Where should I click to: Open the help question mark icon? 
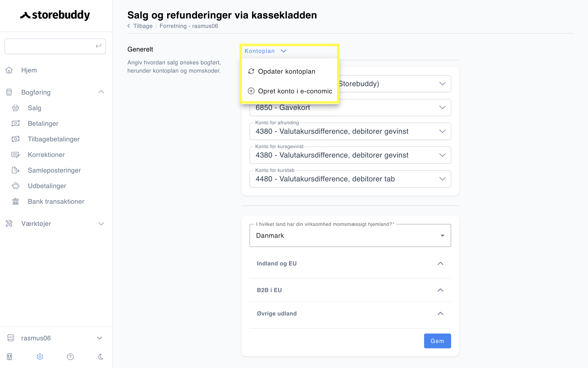70,357
